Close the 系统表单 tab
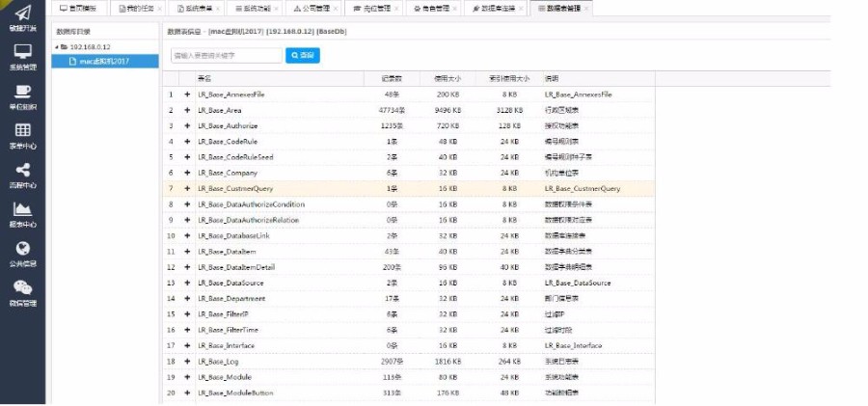 click(218, 9)
